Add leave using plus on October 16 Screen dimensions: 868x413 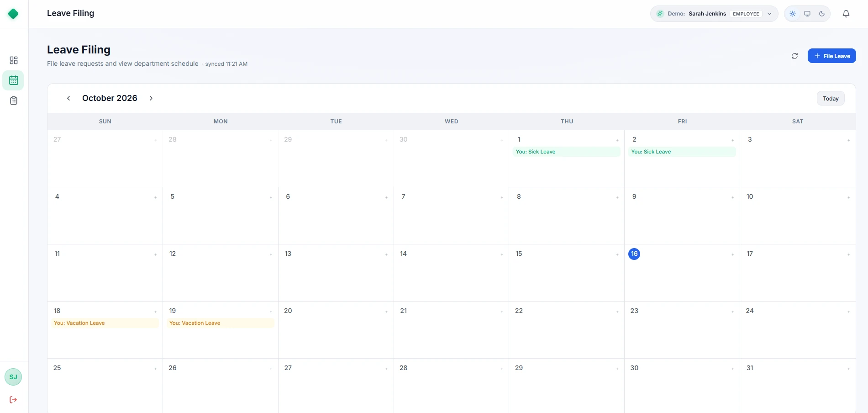(x=732, y=254)
